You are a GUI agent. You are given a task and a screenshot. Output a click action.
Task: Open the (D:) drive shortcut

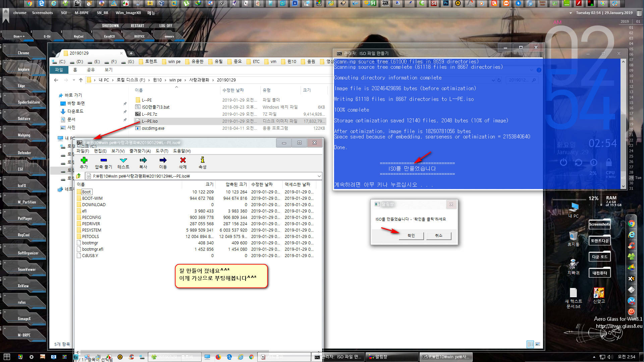[x=76, y=62]
